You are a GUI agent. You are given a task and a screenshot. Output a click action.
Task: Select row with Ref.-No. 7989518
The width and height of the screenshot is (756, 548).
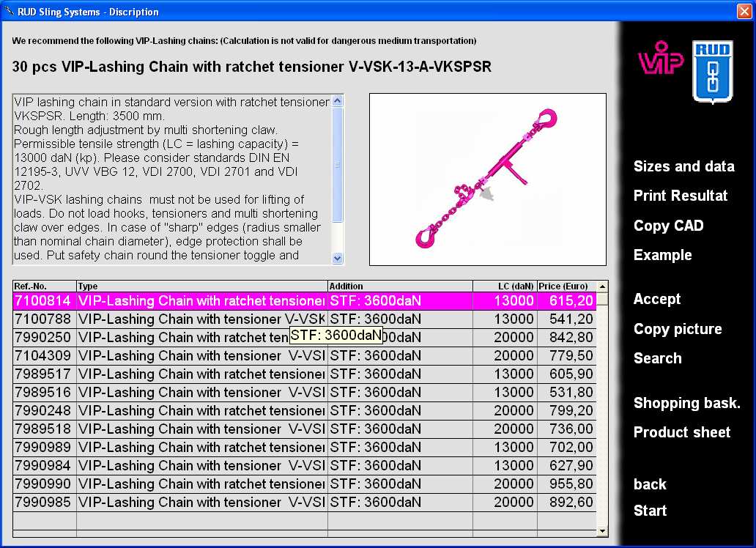(305, 429)
